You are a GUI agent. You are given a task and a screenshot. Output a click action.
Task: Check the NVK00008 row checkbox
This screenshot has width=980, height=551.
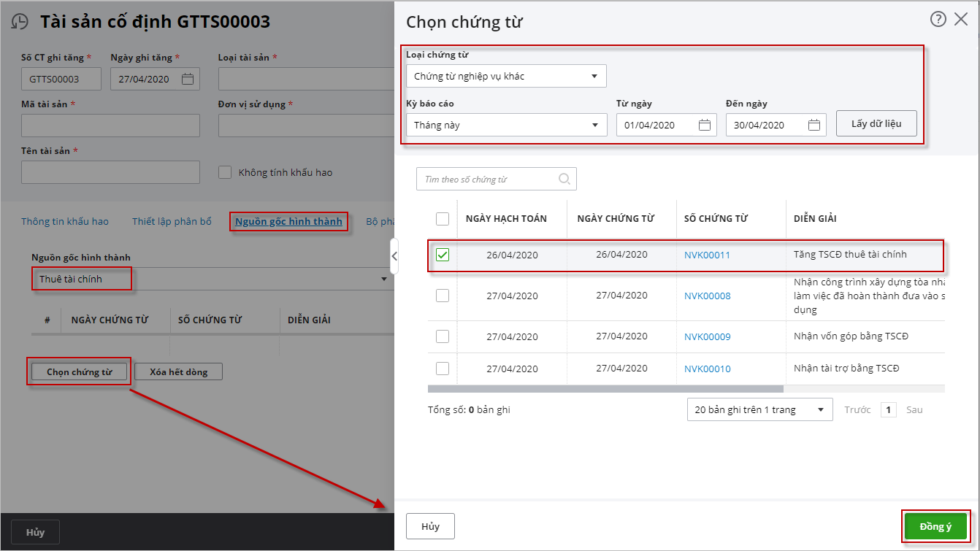(443, 296)
